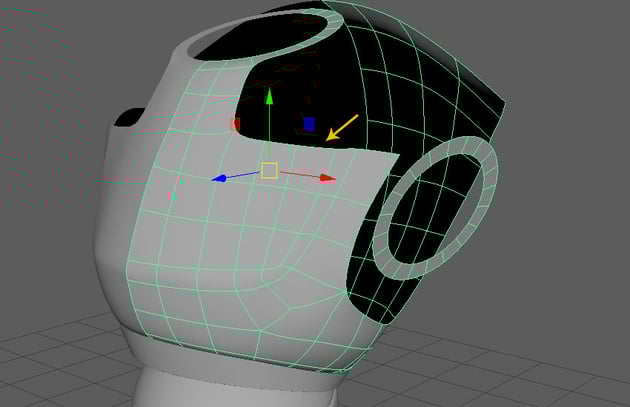Click the blue Z-axis move arrow
The height and width of the screenshot is (407, 630).
(219, 178)
